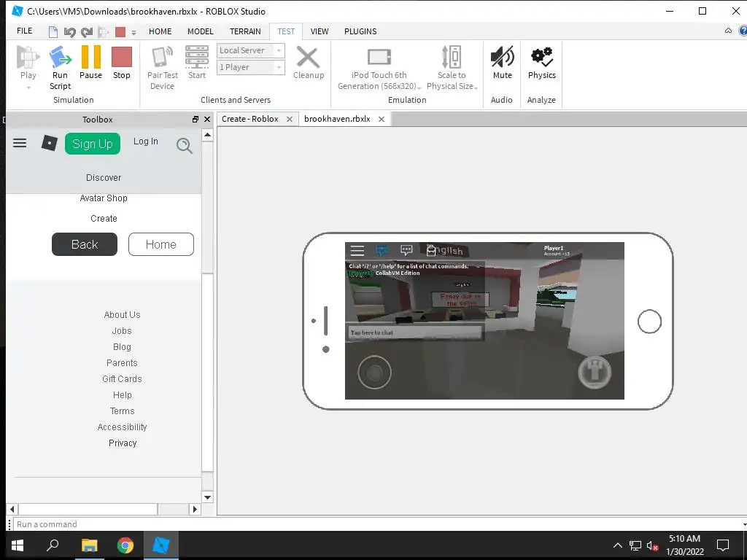Image resolution: width=747 pixels, height=560 pixels.
Task: Expand the Play button dropdown arrow
Action: [x=28, y=87]
